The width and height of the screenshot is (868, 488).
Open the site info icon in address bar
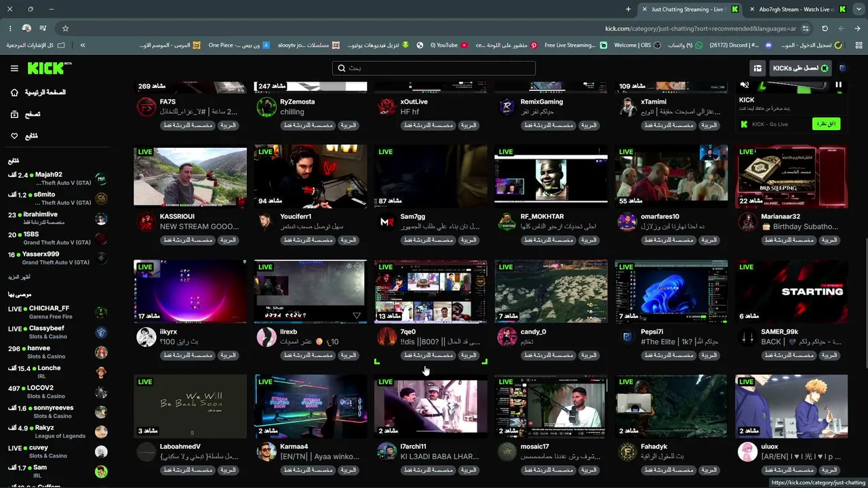[806, 28]
